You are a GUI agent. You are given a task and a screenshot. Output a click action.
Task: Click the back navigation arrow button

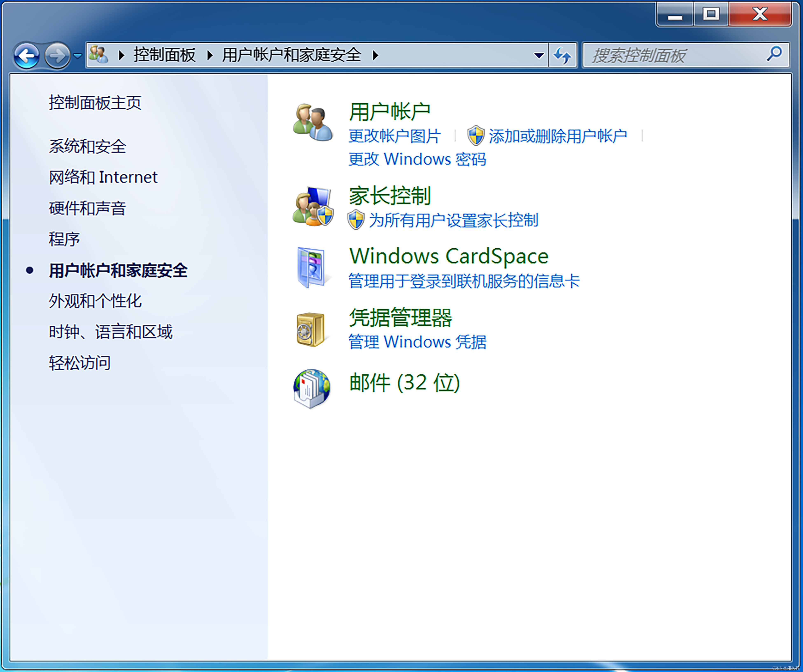coord(26,56)
